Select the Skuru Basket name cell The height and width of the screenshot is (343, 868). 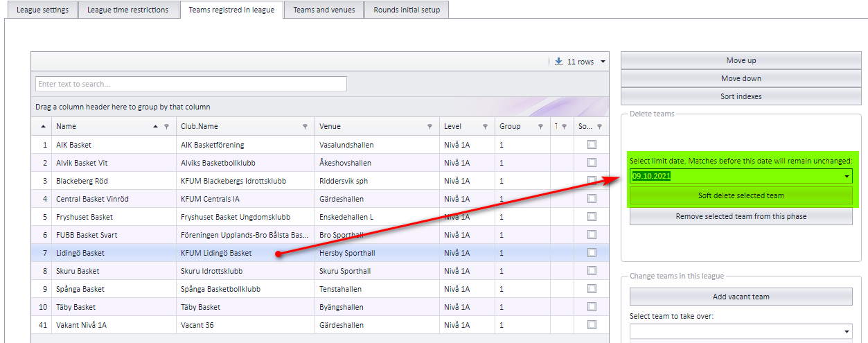pyautogui.click(x=114, y=271)
